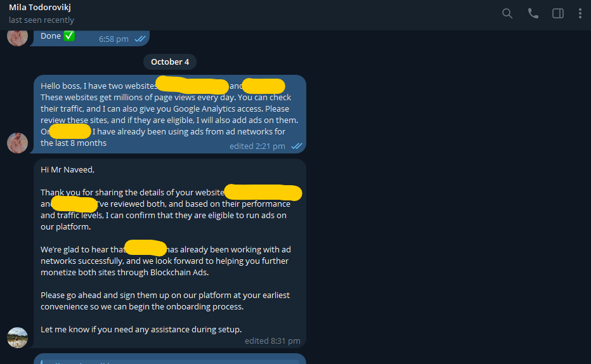This screenshot has width=591, height=364.
Task: Click double-check read receipt at 2:21 pm
Action: (x=297, y=146)
